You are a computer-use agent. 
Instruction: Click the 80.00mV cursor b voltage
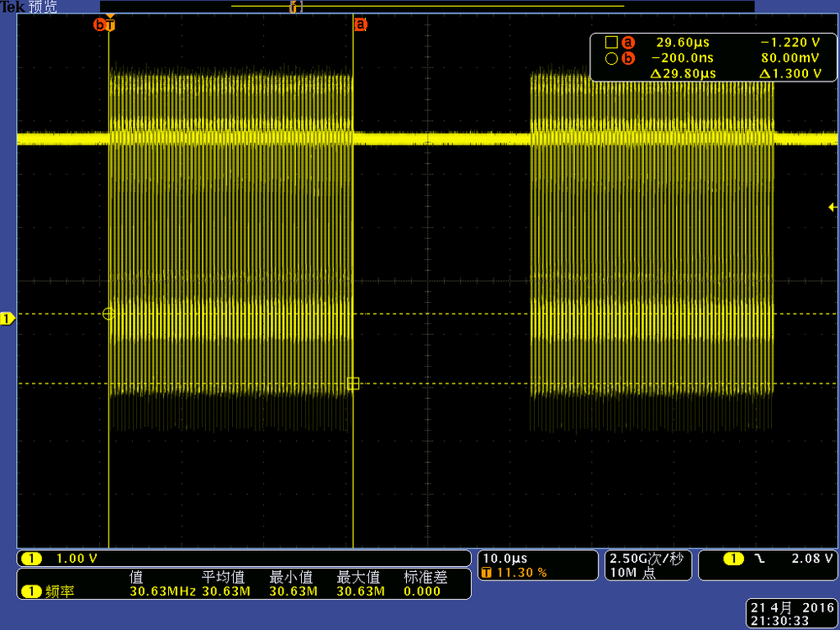(x=790, y=58)
